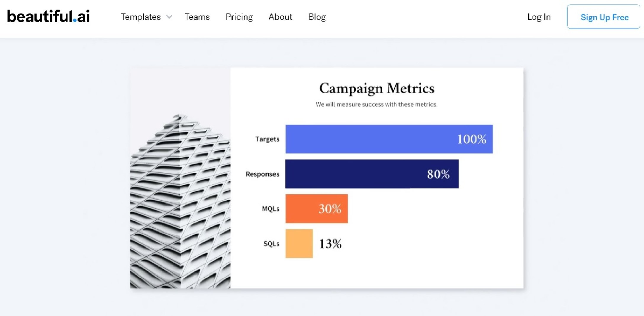The height and width of the screenshot is (316, 644).
Task: Select the light orange SQLs bar
Action: [299, 244]
